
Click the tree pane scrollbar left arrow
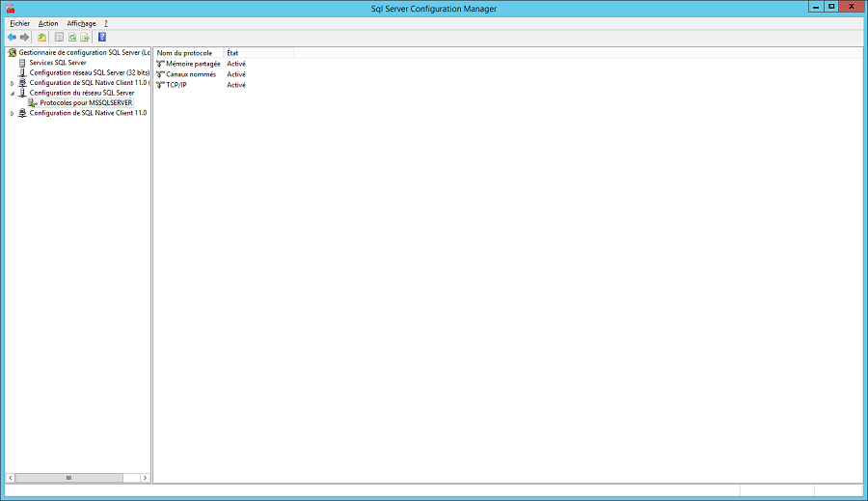(x=10, y=478)
